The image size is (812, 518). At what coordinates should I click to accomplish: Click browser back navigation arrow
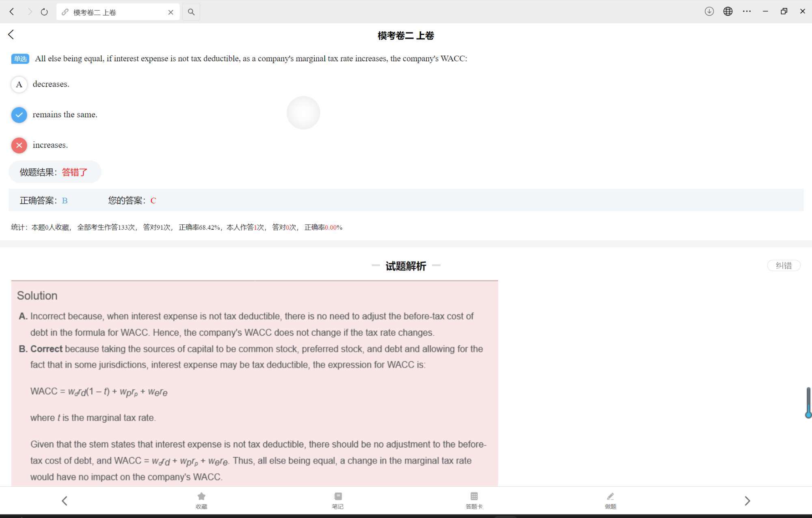12,12
